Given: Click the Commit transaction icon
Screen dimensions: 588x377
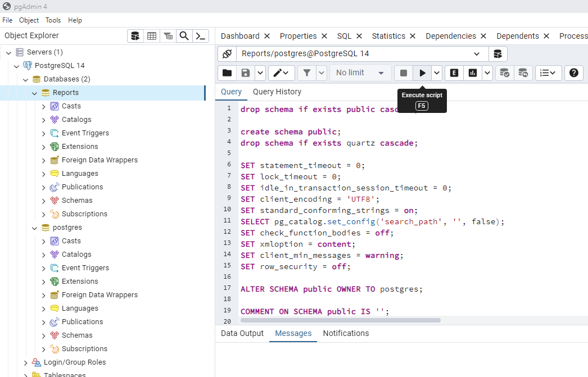Looking at the screenshot, I should (504, 73).
